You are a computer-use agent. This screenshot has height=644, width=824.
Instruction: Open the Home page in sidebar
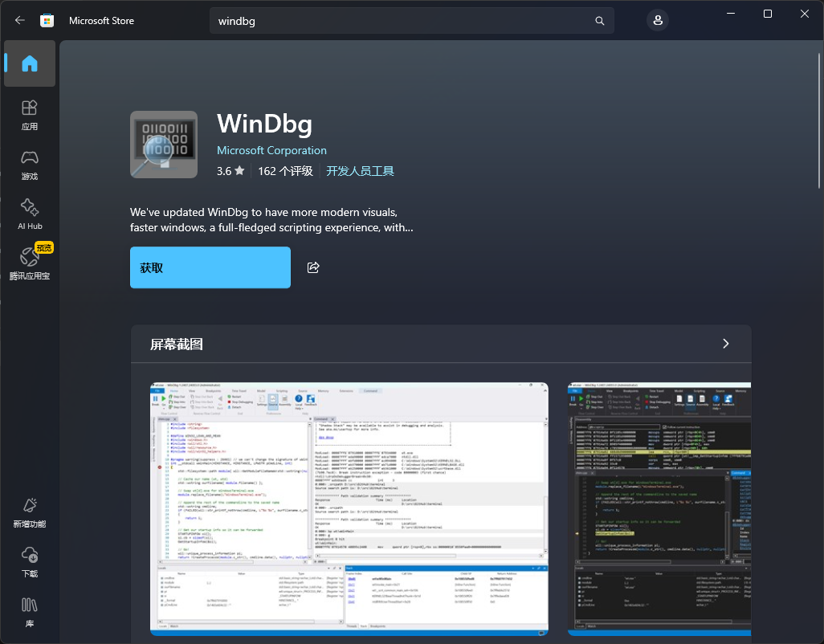(30, 63)
